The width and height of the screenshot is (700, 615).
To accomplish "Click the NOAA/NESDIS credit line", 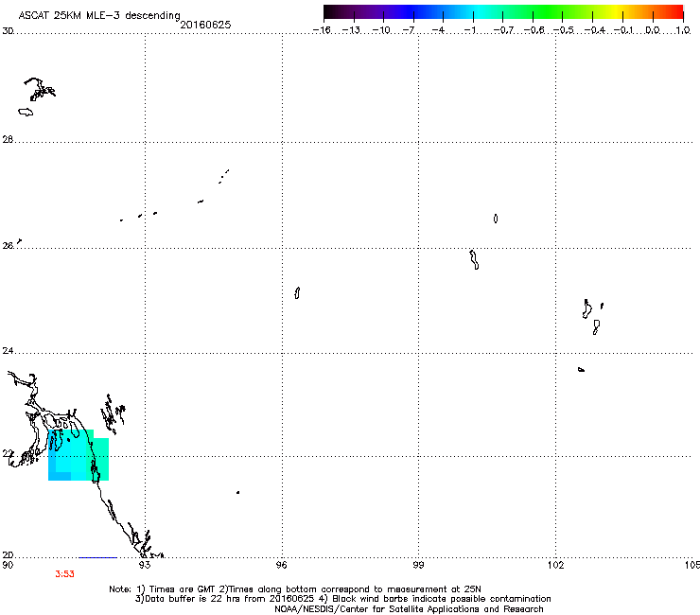I will click(x=409, y=609).
